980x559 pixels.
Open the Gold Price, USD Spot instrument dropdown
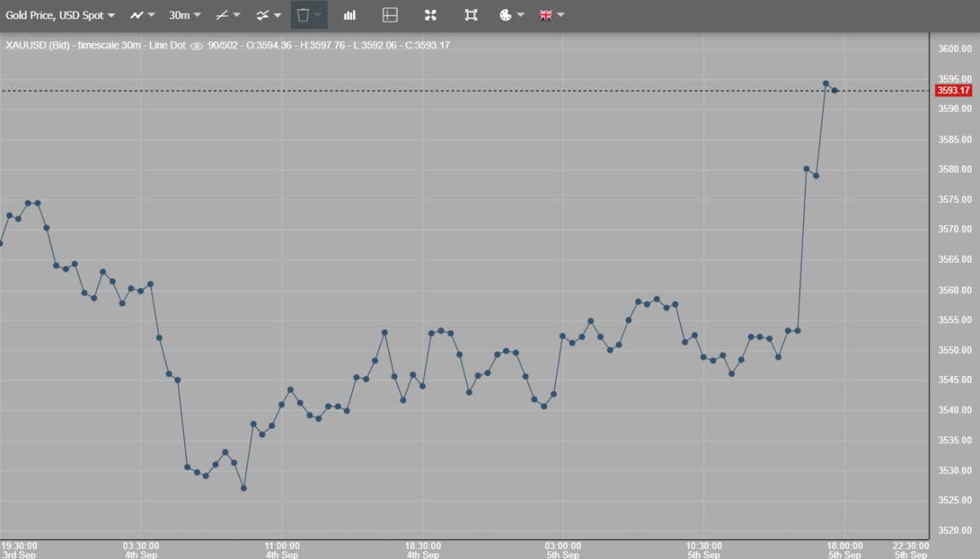[x=60, y=15]
